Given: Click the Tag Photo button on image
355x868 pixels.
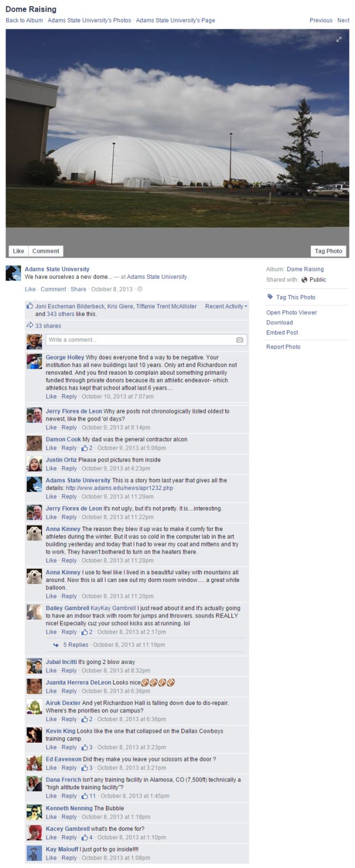Looking at the screenshot, I should click(x=328, y=251).
